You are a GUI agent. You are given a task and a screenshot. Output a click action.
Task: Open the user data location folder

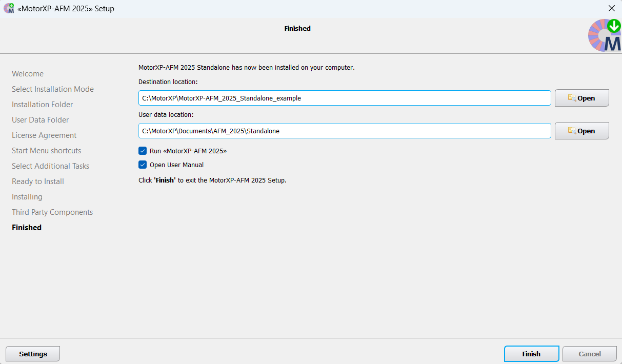click(x=581, y=131)
